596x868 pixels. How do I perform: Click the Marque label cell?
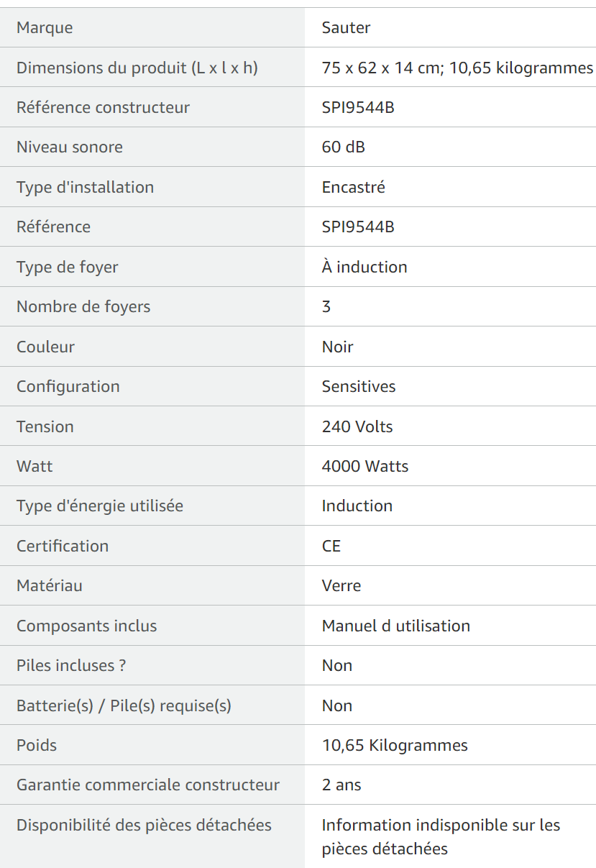[x=152, y=27]
